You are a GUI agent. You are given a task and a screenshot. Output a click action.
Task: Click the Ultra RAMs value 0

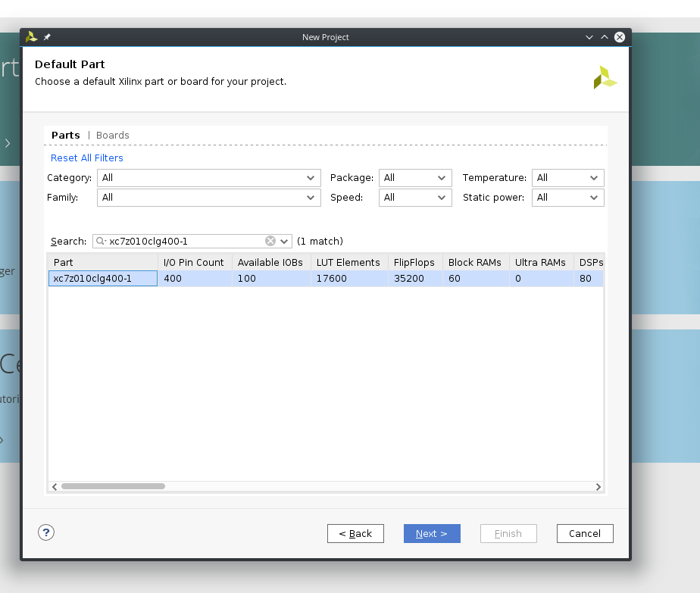[518, 279]
